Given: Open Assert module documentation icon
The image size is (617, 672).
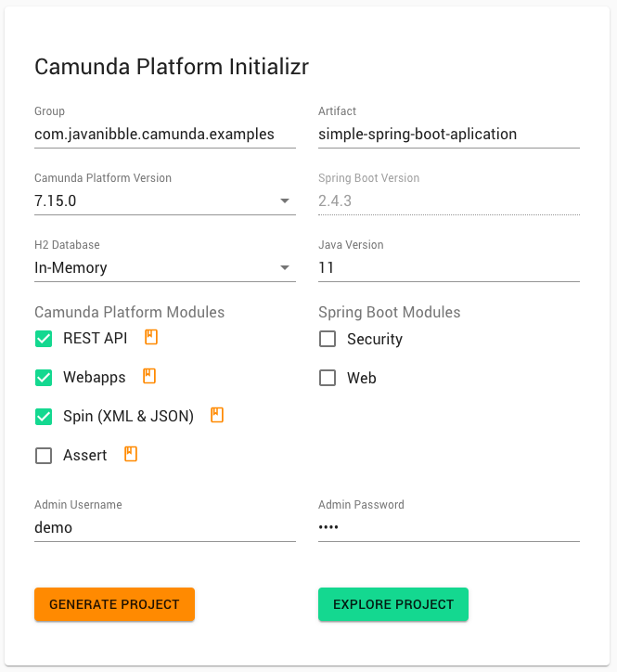Looking at the screenshot, I should (131, 454).
